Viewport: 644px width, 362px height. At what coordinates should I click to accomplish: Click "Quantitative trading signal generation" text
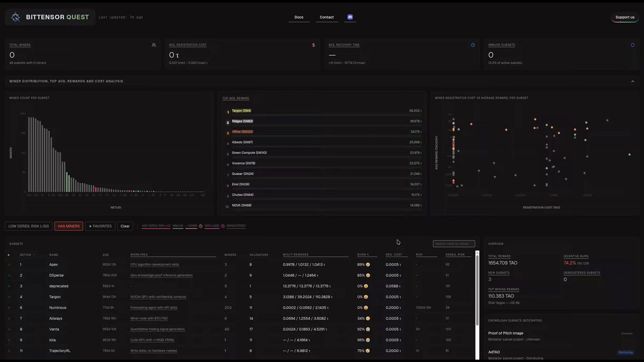[158, 329]
